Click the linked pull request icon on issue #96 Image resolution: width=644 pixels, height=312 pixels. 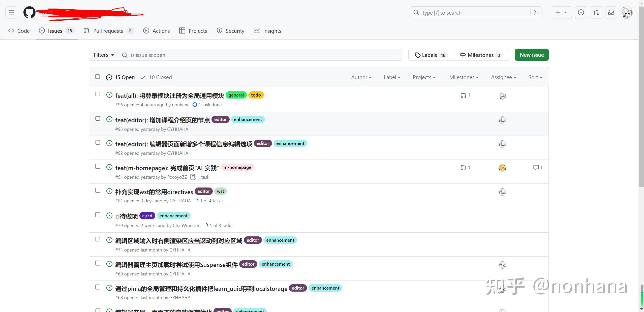pyautogui.click(x=463, y=95)
